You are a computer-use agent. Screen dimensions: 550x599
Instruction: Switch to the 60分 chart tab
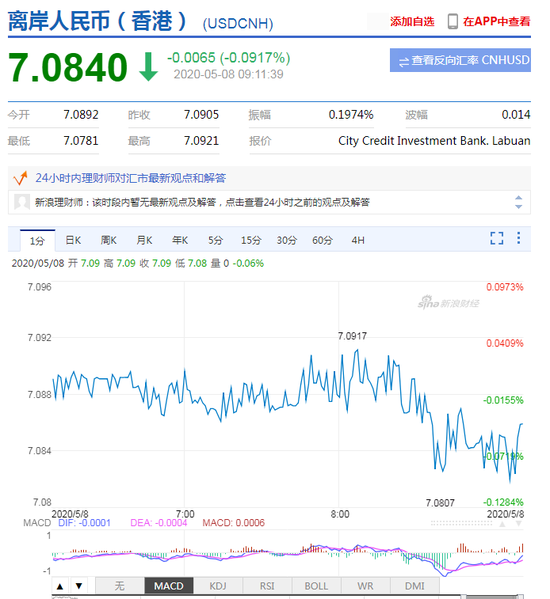[x=322, y=240]
